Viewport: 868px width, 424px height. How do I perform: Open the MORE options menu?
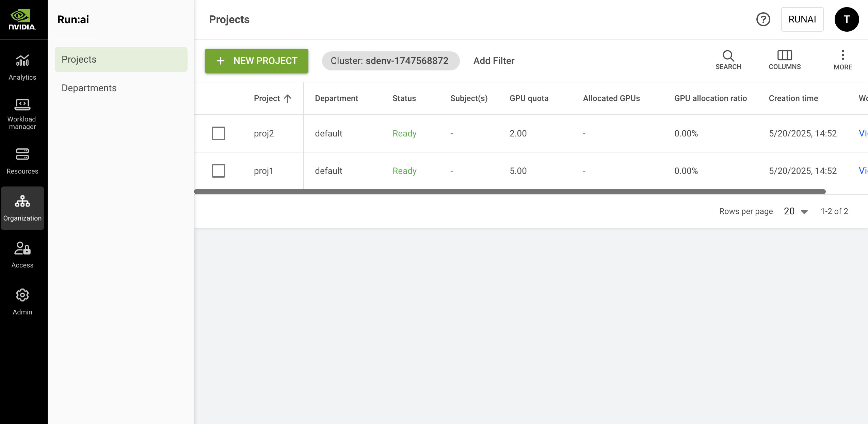coord(843,60)
